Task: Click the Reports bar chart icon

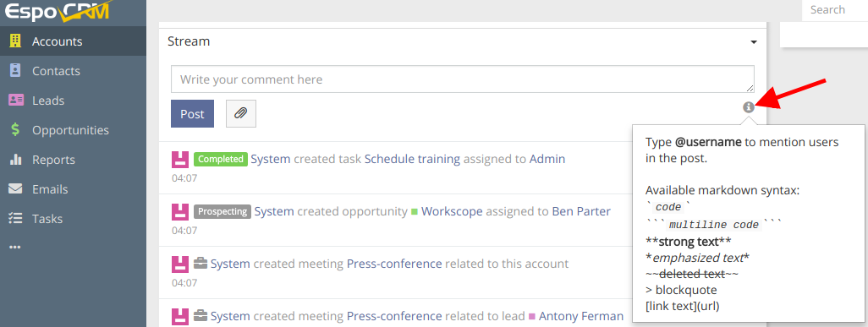Action: pos(15,160)
